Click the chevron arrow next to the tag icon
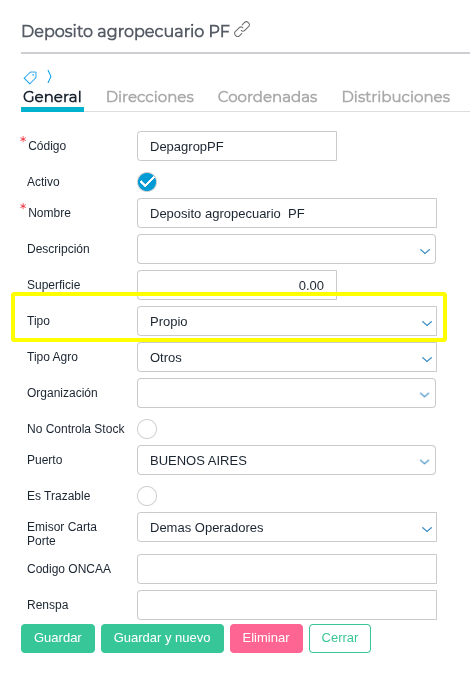This screenshot has height=677, width=470. click(x=49, y=77)
